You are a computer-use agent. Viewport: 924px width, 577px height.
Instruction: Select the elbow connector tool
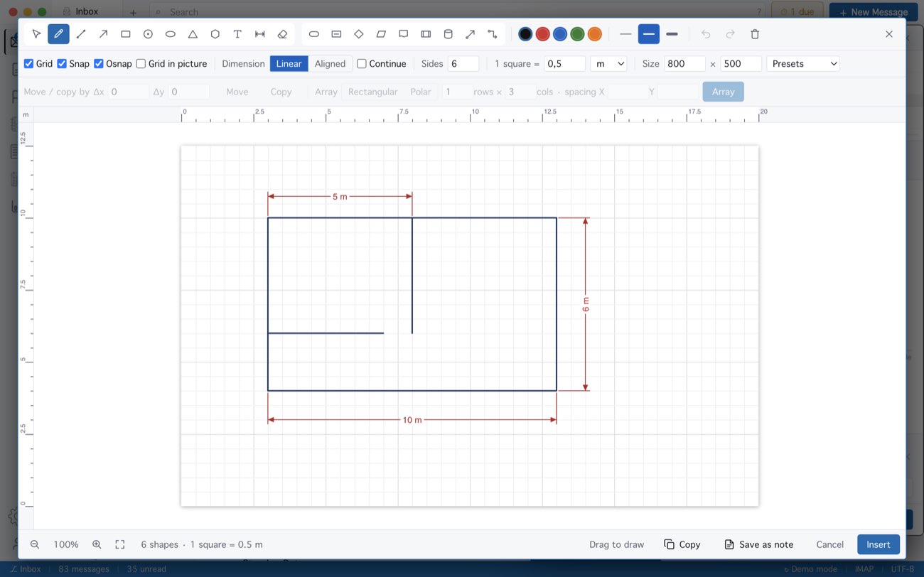[493, 34]
